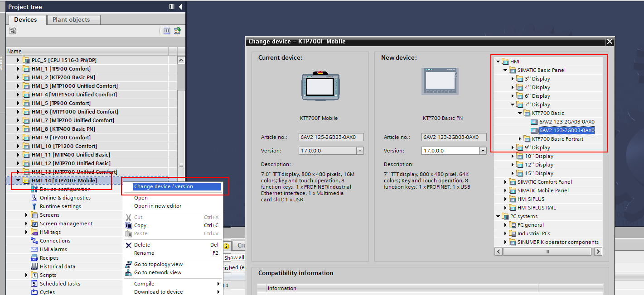Open Online & diagnostics for HMI_14

(65, 198)
